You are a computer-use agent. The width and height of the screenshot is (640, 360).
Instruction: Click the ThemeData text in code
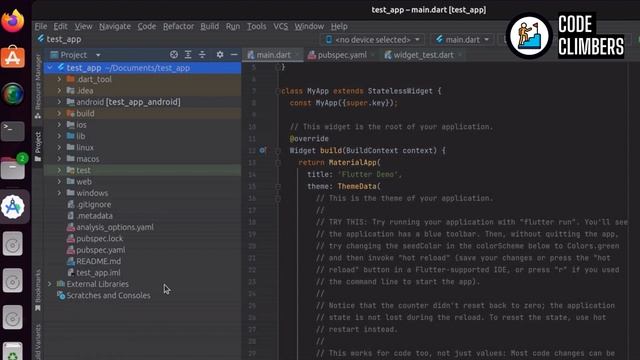point(357,186)
